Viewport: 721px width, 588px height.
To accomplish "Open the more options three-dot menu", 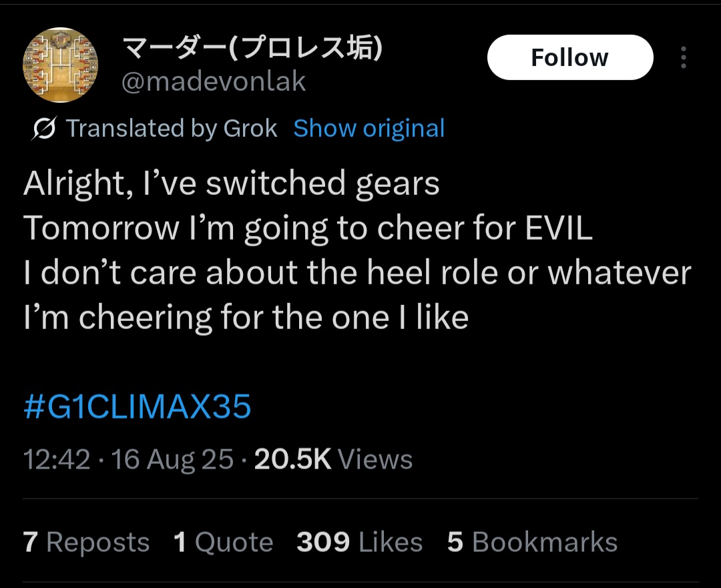I will 683,58.
